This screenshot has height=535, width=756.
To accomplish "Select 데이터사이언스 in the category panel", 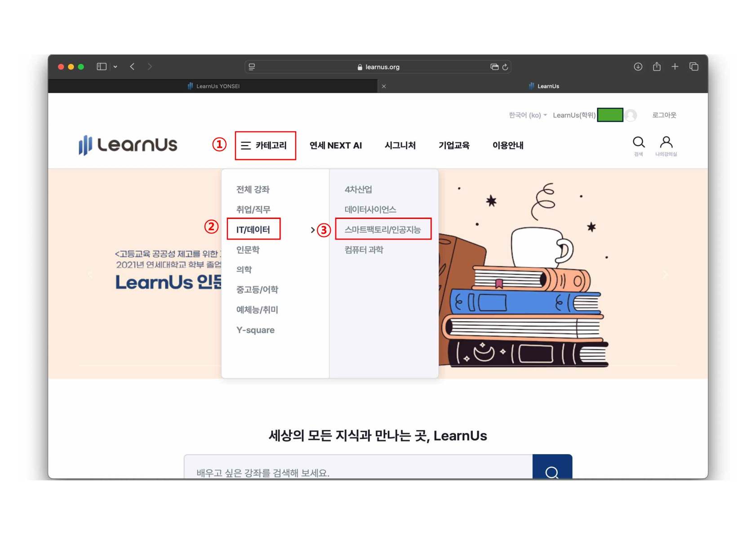I will (370, 209).
